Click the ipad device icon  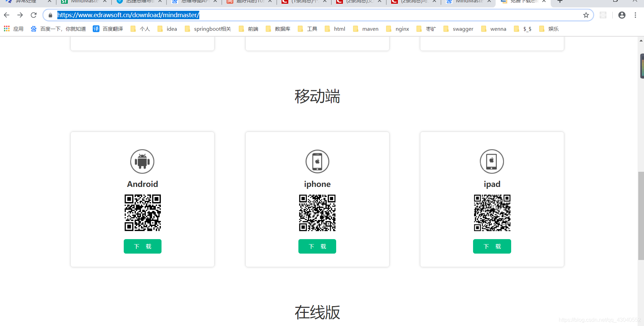[x=492, y=161]
